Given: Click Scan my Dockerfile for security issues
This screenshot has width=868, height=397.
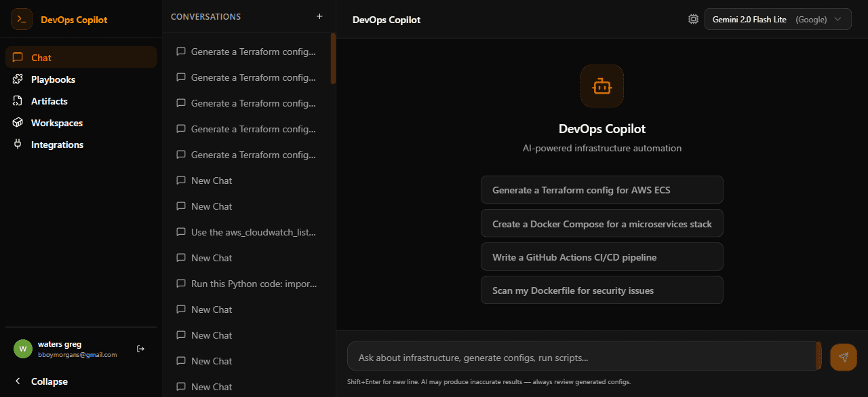Looking at the screenshot, I should [602, 290].
